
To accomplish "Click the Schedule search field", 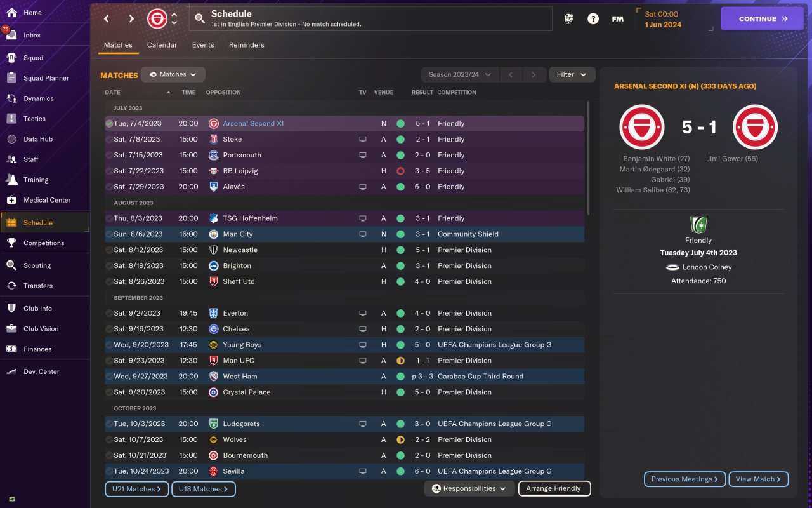I will [370, 18].
